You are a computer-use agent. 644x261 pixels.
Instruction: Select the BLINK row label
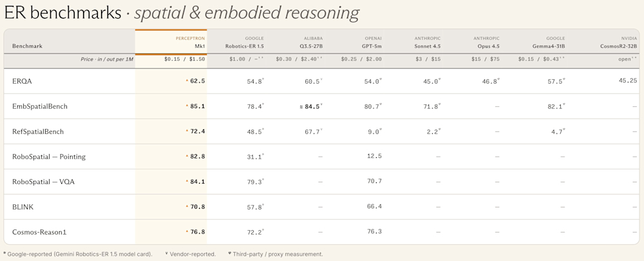(23, 207)
